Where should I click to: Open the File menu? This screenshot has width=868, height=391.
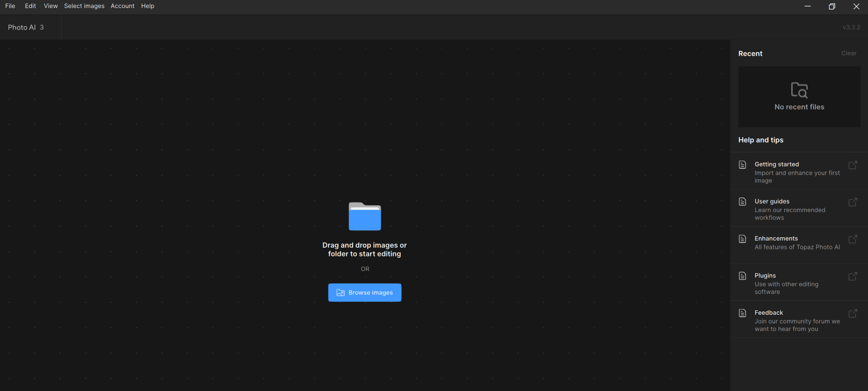(x=10, y=6)
